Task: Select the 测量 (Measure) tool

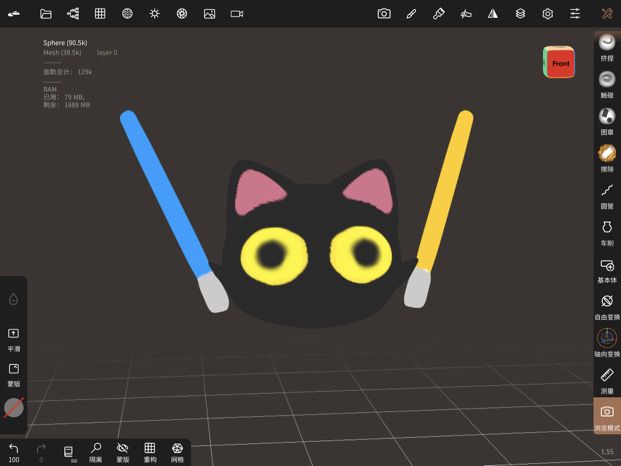Action: click(607, 381)
